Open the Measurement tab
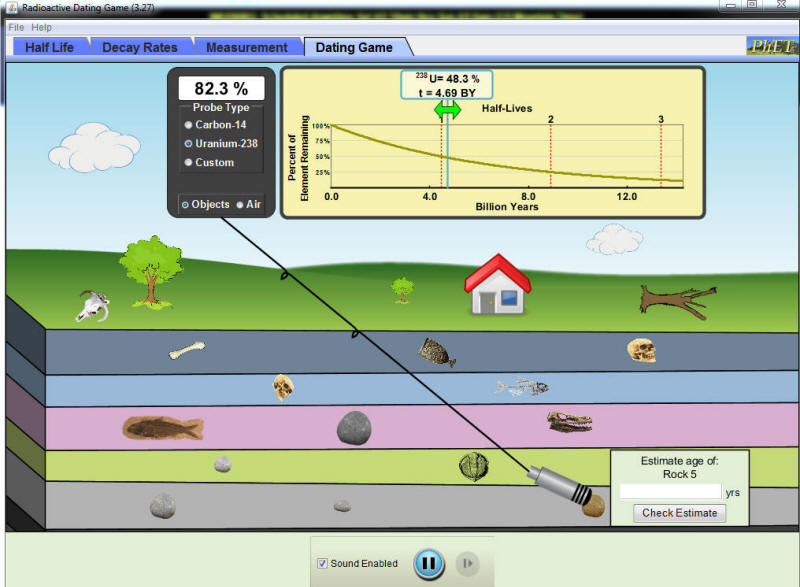Screen dimensions: 800x587 click(x=247, y=47)
